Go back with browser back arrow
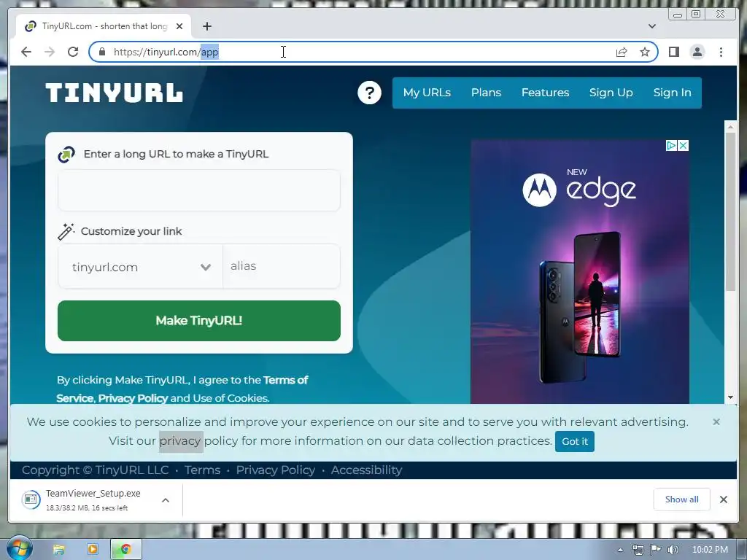The width and height of the screenshot is (747, 560). point(26,52)
